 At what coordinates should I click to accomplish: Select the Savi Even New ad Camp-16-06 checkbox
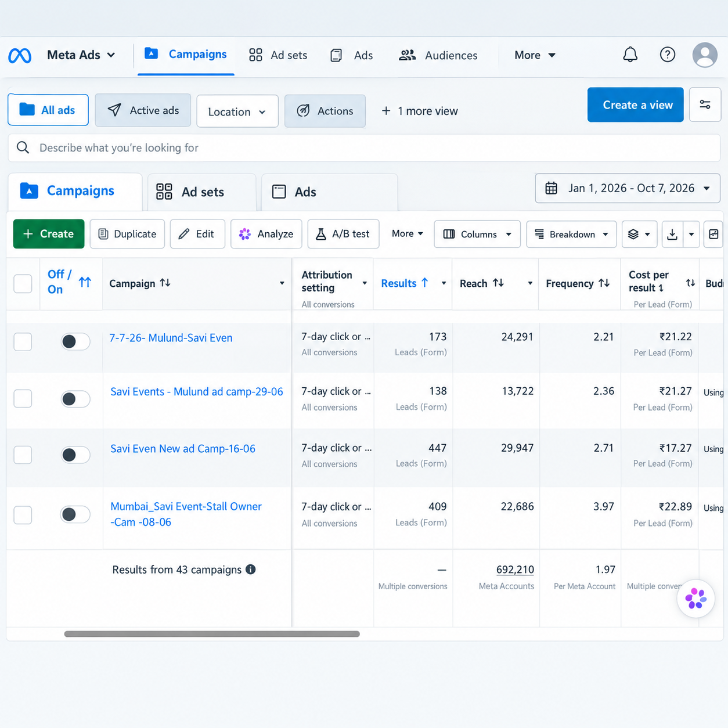click(23, 455)
